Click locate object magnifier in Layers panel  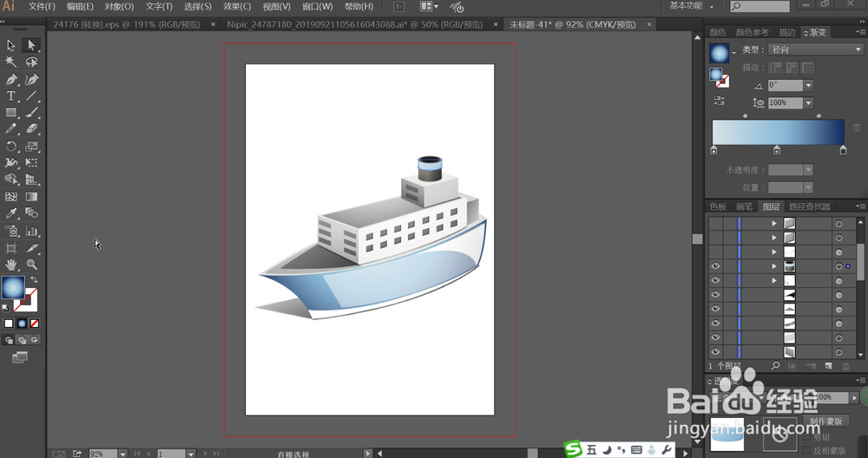775,366
